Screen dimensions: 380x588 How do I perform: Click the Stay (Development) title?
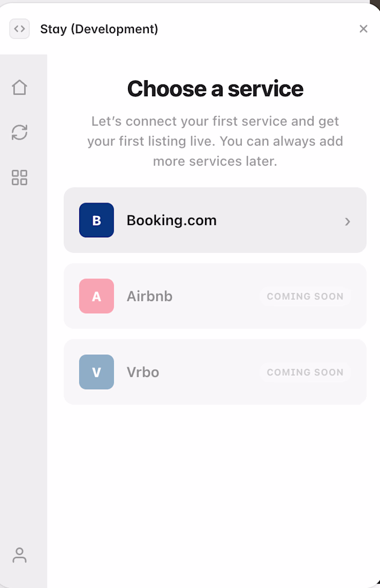click(99, 29)
